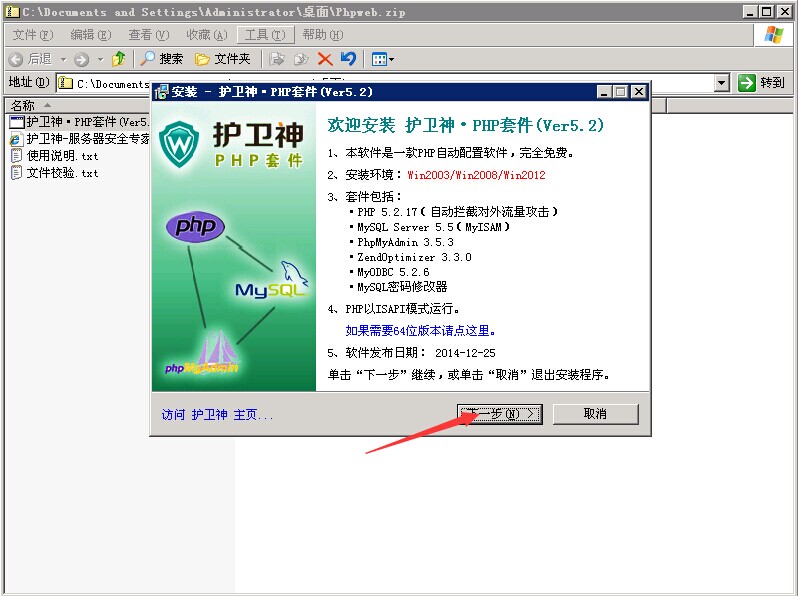Open 搜索 search in Explorer toolbar
The image size is (798, 596).
point(161,59)
